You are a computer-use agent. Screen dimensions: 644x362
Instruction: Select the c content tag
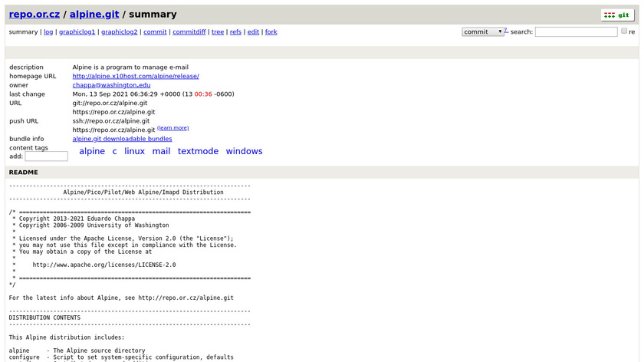click(114, 151)
